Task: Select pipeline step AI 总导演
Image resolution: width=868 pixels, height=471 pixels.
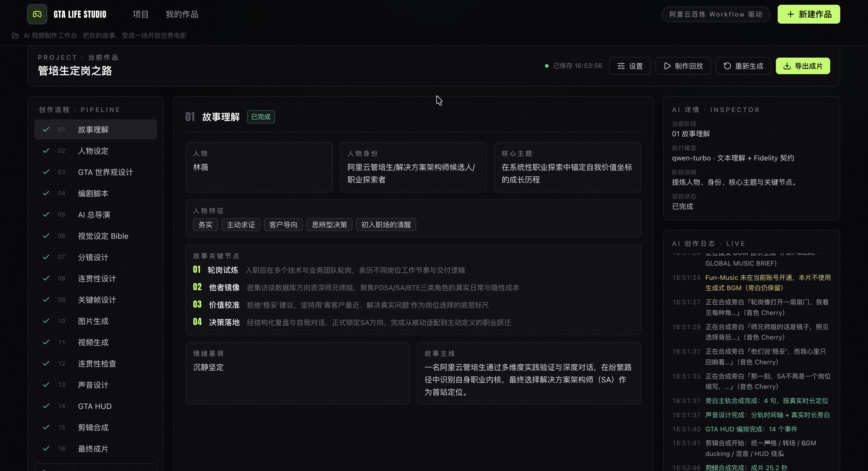Action: tap(95, 215)
